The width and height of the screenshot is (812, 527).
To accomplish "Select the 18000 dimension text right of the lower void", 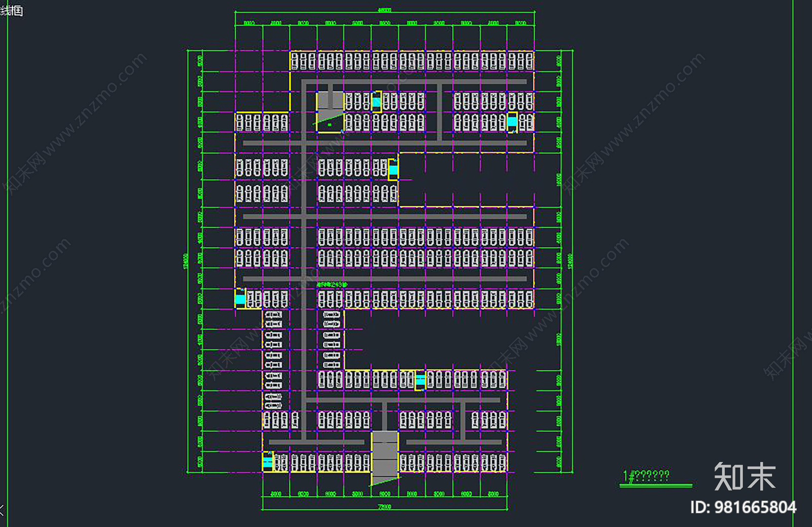I will pos(559,339).
